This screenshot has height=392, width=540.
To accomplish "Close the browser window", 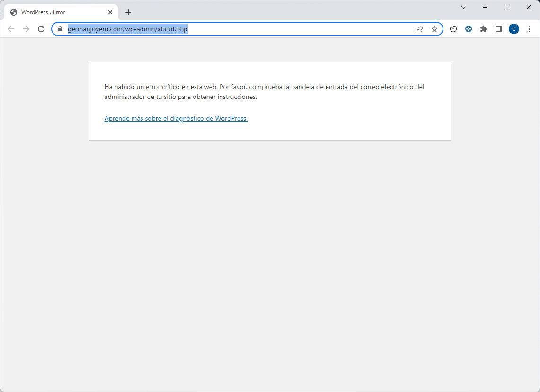I will coord(529,7).
